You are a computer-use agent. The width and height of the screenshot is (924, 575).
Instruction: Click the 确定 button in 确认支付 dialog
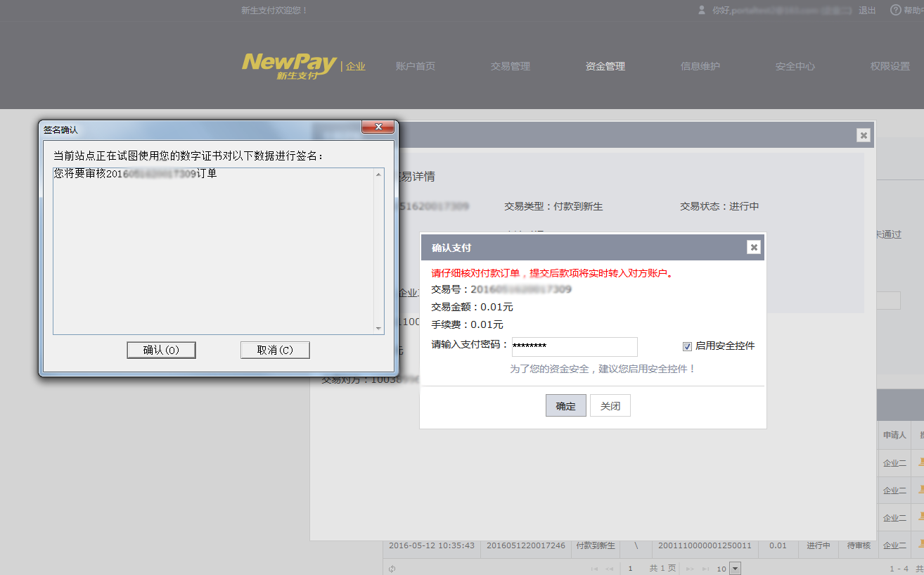coord(565,406)
